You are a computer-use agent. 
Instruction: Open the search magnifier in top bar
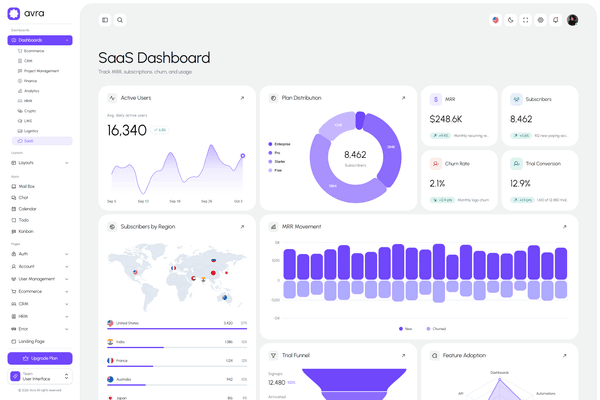(x=120, y=20)
